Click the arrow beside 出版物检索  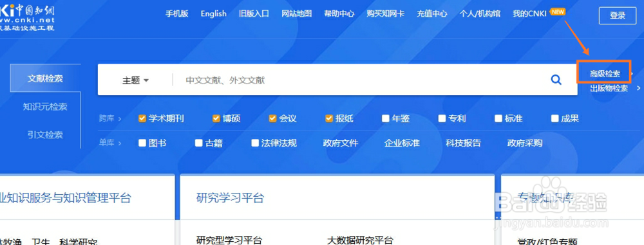[639, 88]
